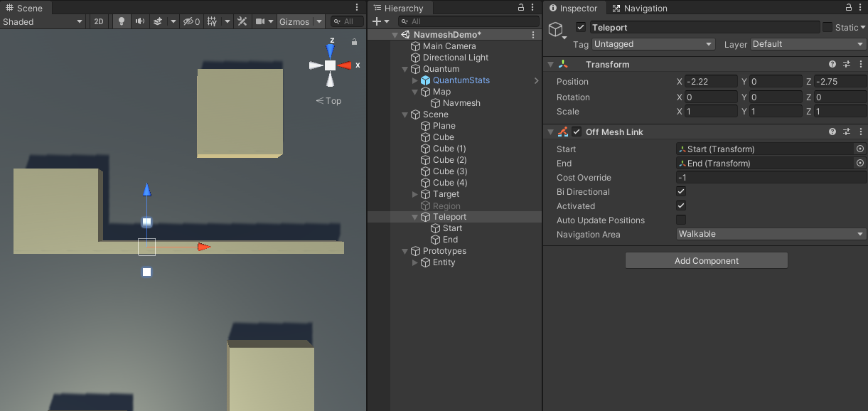Open scene camera settings icon
The height and width of the screenshot is (411, 868).
pos(260,21)
